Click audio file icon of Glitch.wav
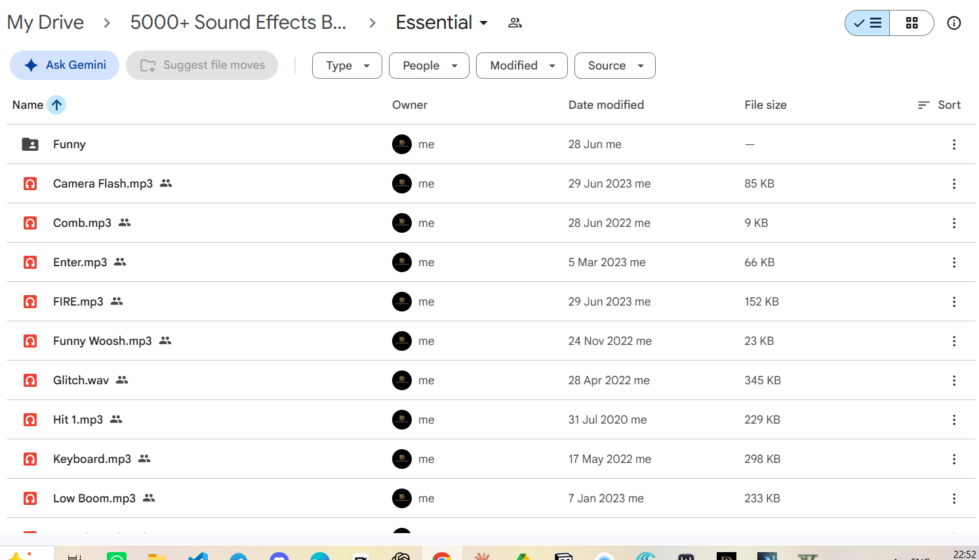Image resolution: width=979 pixels, height=560 pixels. point(30,380)
